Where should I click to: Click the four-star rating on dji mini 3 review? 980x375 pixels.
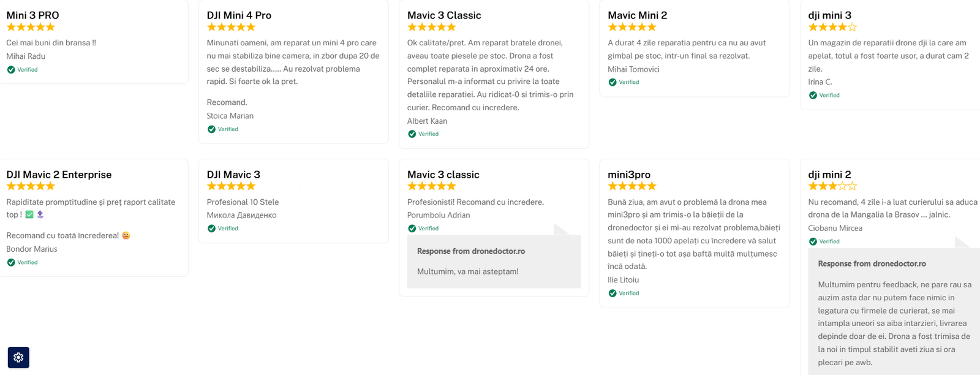pos(832,27)
